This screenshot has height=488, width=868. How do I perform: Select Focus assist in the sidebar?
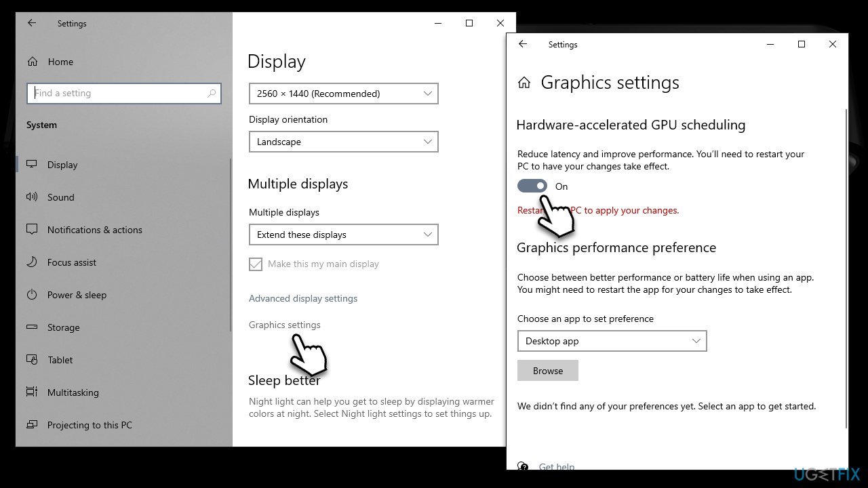[x=73, y=262]
